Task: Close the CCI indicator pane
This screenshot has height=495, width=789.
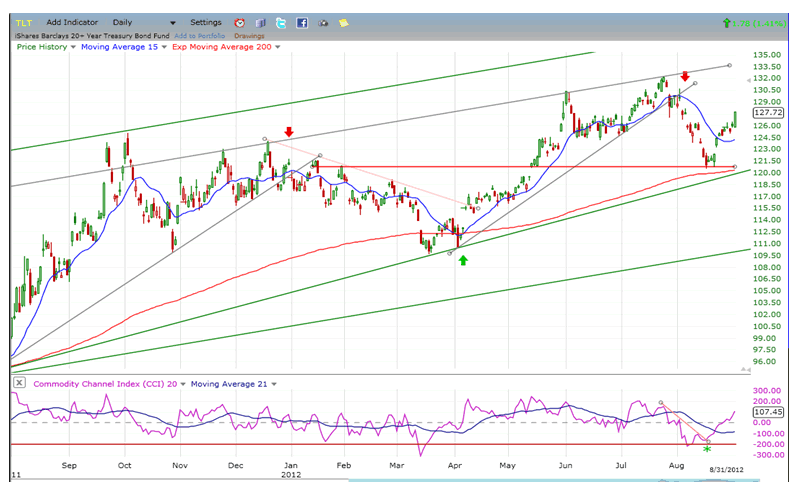Action: [19, 383]
